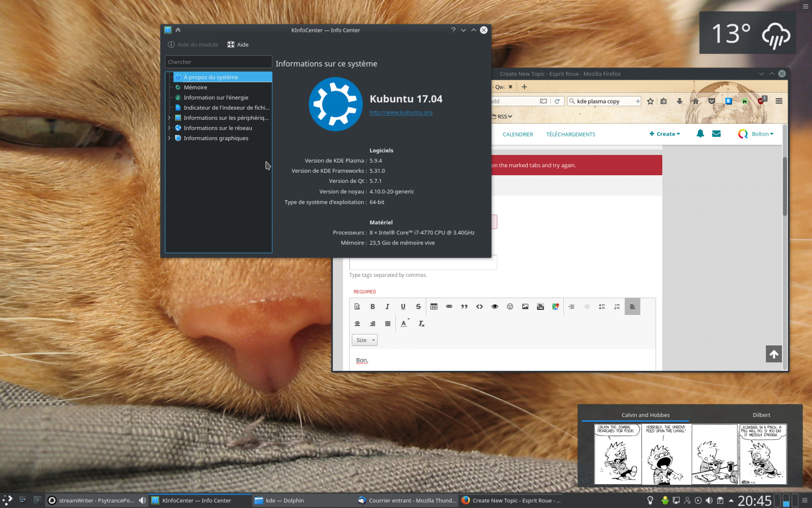The width and height of the screenshot is (812, 508).
Task: Open forum notifications bell
Action: 700,134
